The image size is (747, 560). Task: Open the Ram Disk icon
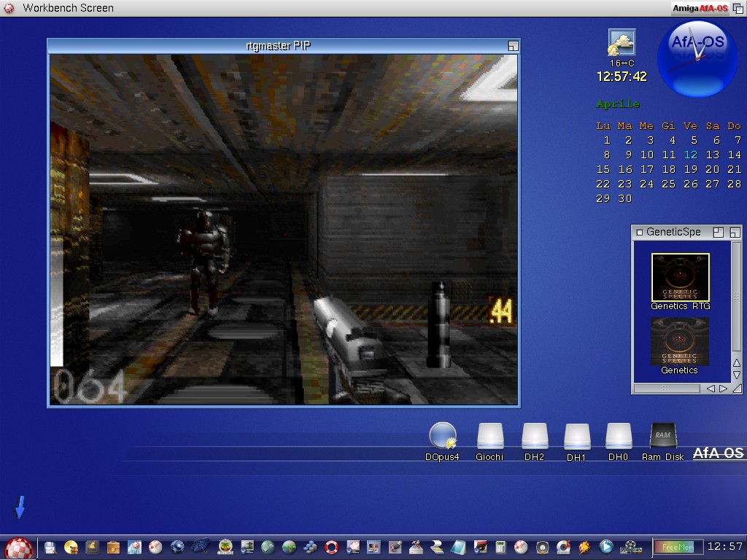[x=662, y=437]
